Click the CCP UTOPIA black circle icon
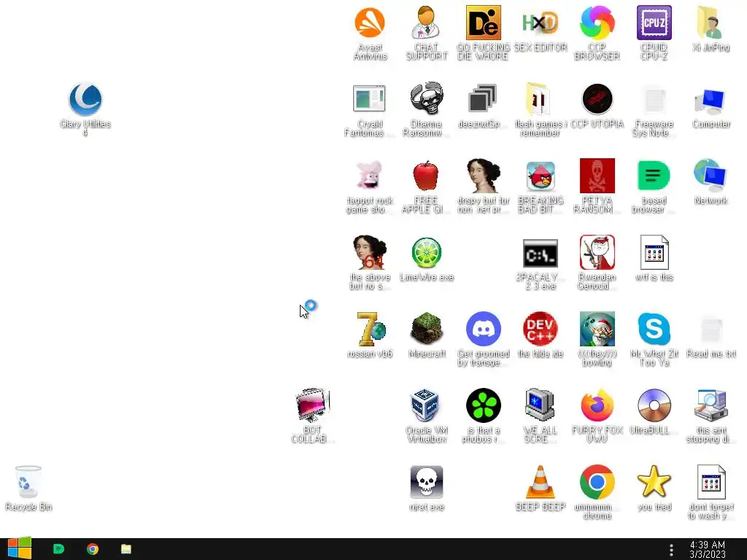This screenshot has height=560, width=747. [x=597, y=98]
